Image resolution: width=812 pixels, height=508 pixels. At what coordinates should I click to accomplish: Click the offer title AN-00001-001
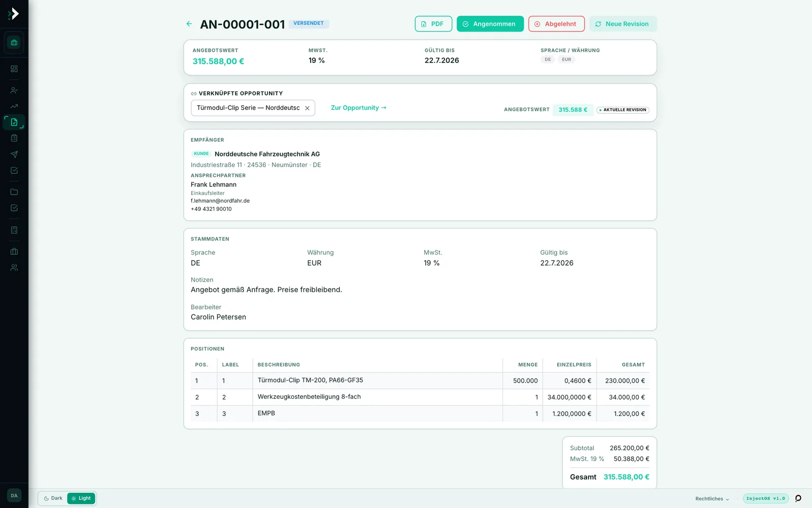click(243, 24)
